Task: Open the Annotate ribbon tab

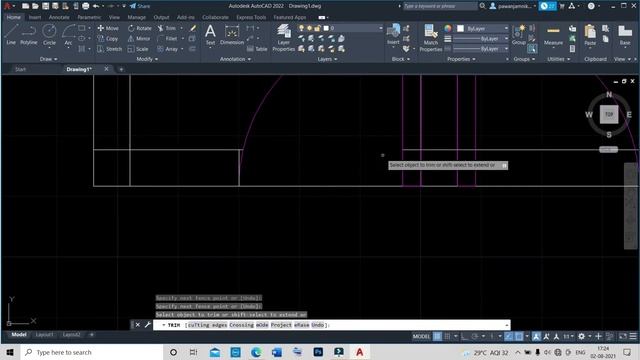Action: pos(59,18)
